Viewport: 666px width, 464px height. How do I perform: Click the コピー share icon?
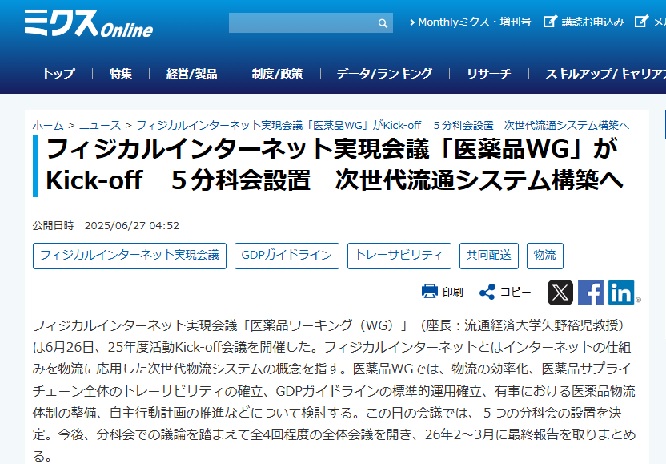coord(487,292)
